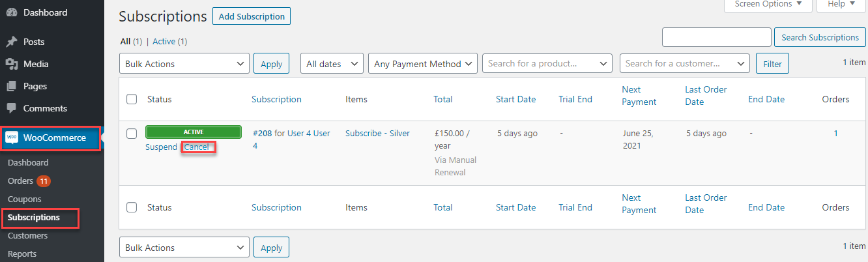The height and width of the screenshot is (262, 868).
Task: Click the WooCommerce logo icon
Action: [x=12, y=138]
